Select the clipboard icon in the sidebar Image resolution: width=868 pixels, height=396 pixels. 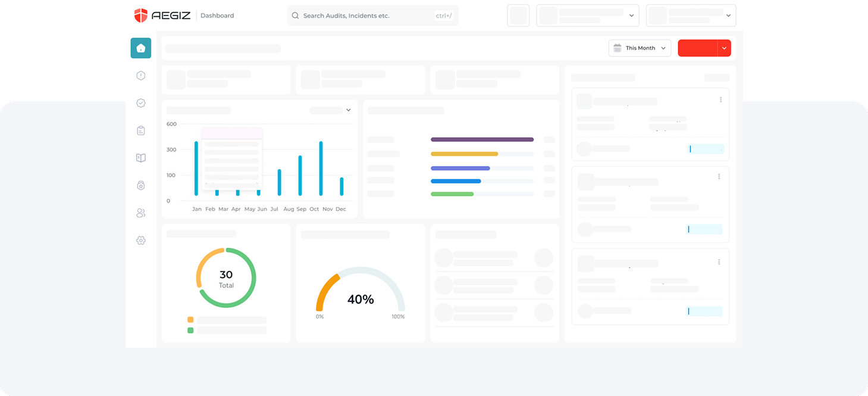[141, 130]
